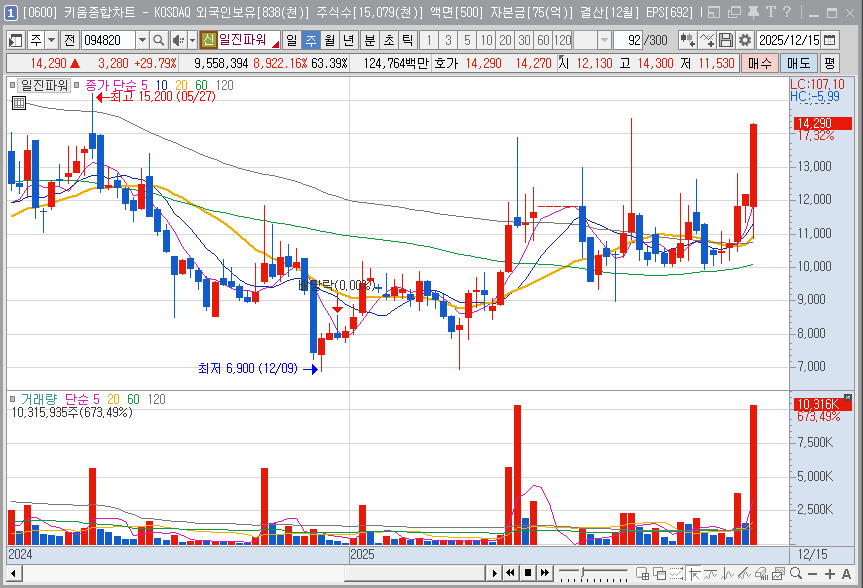Viewport: 863px width, 588px height.
Task: Click the pin window icon
Action: (753, 12)
